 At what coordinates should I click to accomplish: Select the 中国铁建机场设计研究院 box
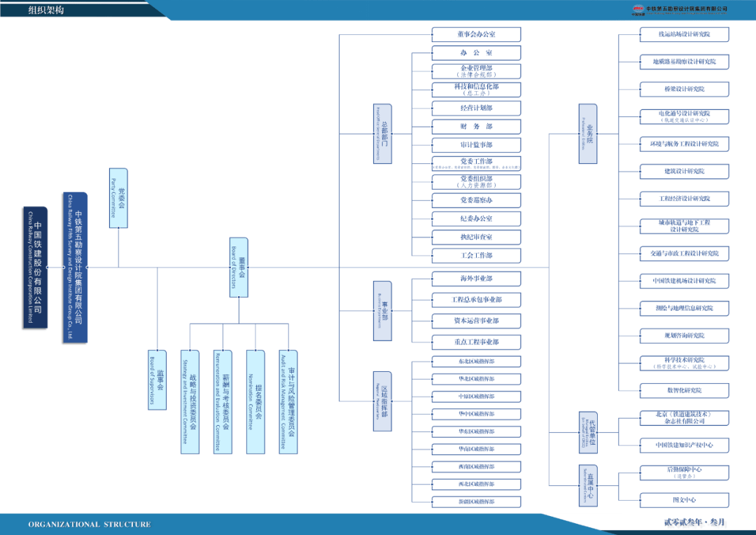[684, 281]
